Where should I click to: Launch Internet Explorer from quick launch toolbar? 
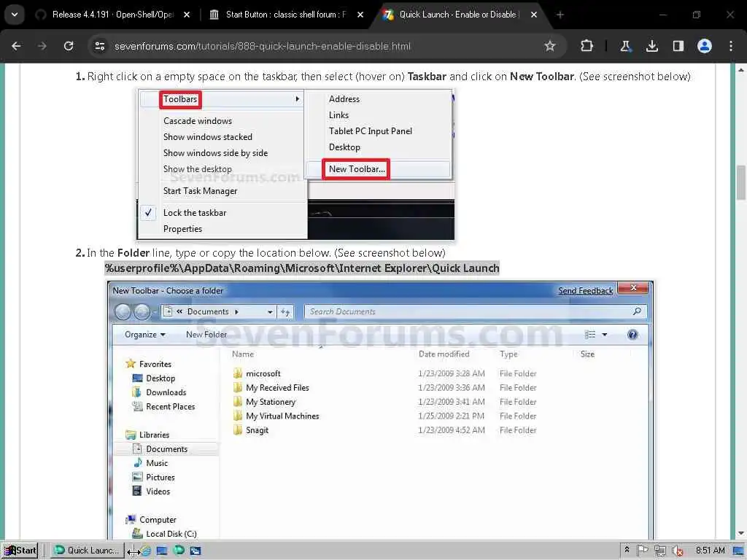[x=146, y=551]
